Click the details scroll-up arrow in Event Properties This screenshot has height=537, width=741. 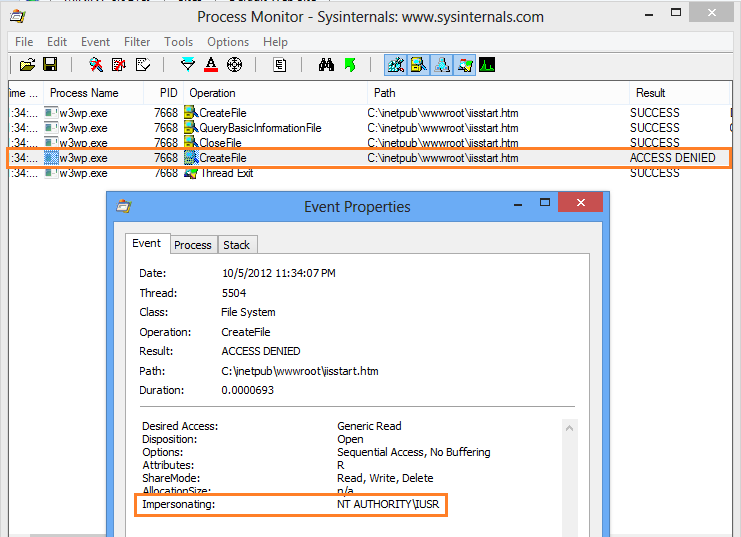click(x=569, y=428)
